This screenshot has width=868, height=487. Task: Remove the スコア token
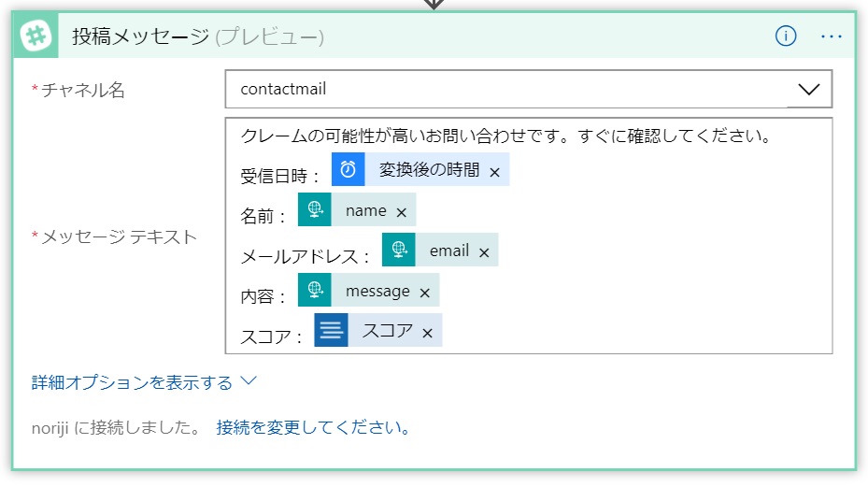(x=427, y=333)
